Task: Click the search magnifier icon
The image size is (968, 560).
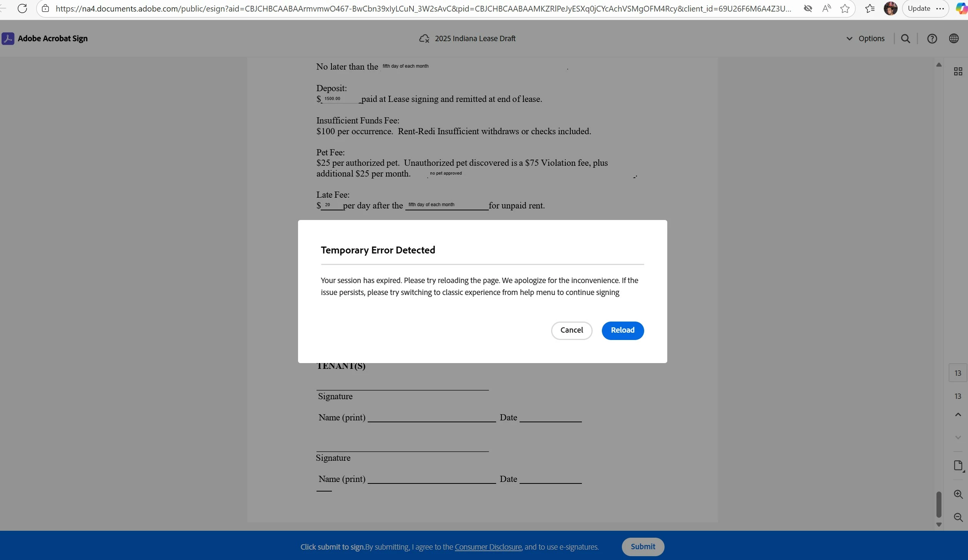Action: pyautogui.click(x=905, y=38)
